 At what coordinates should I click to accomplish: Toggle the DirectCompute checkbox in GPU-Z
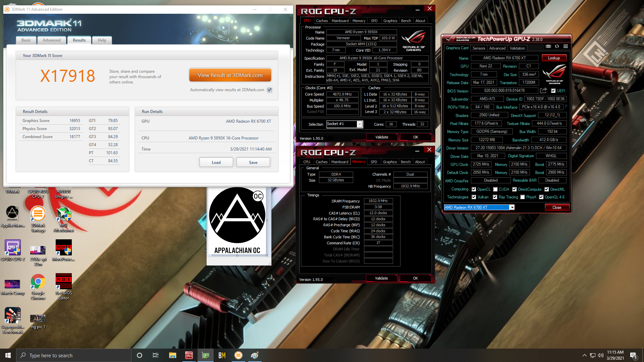tap(514, 189)
